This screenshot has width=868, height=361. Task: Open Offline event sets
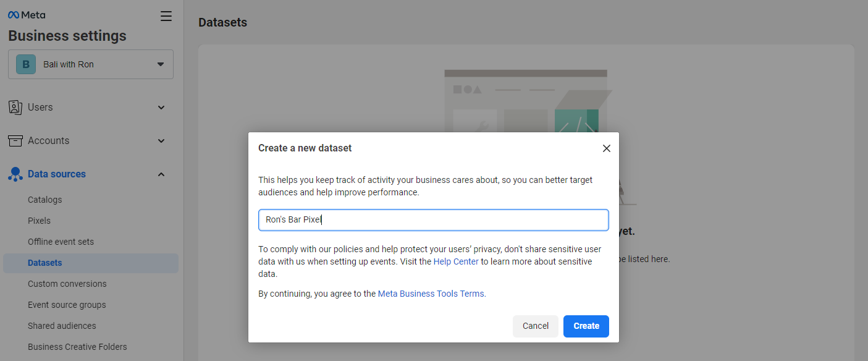click(61, 242)
